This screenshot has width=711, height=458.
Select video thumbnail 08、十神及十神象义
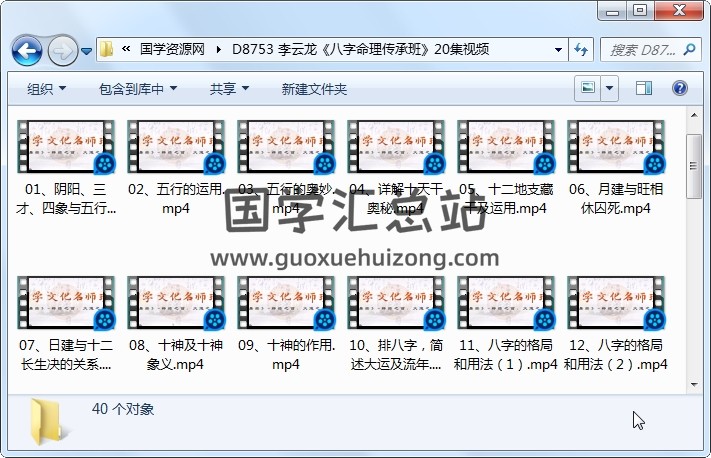coord(176,303)
